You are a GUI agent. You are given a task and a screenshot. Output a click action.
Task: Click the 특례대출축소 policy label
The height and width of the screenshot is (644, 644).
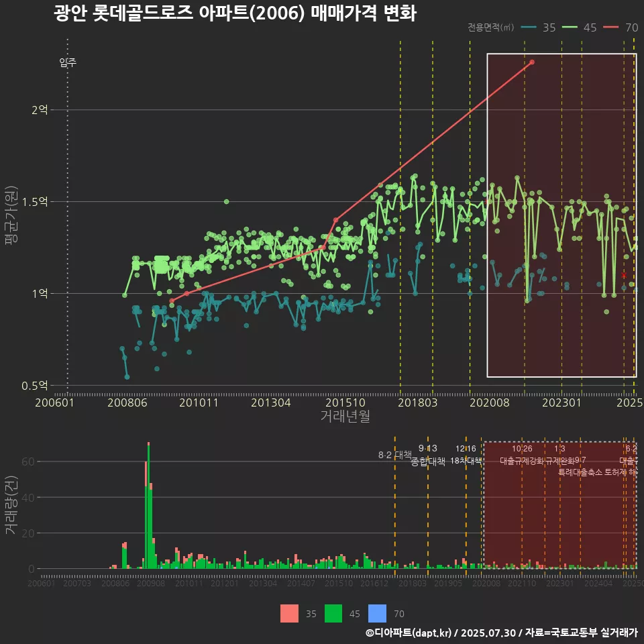pos(580,472)
